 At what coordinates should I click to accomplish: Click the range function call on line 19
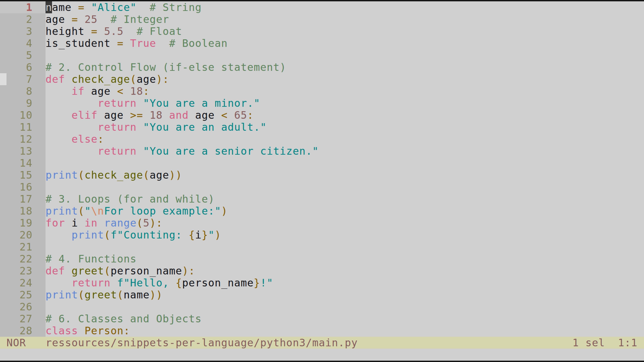pos(121,223)
